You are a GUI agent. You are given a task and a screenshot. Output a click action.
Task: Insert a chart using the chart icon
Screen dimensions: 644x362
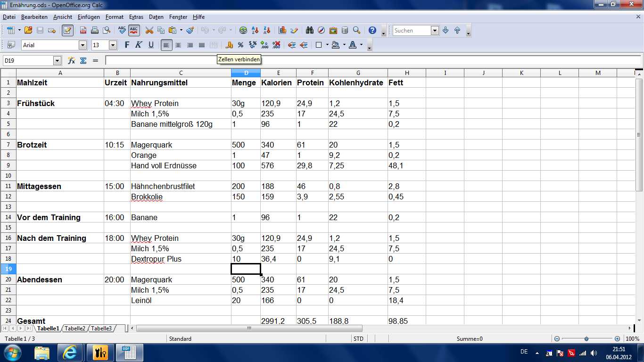pyautogui.click(x=282, y=30)
